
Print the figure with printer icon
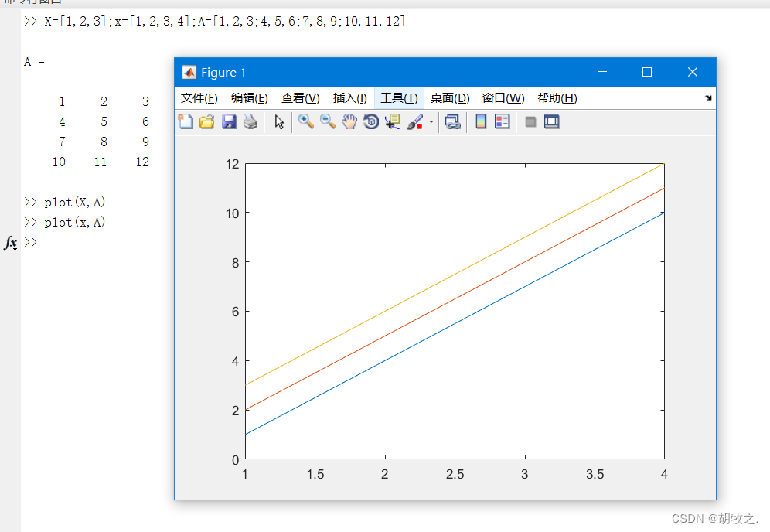[250, 121]
